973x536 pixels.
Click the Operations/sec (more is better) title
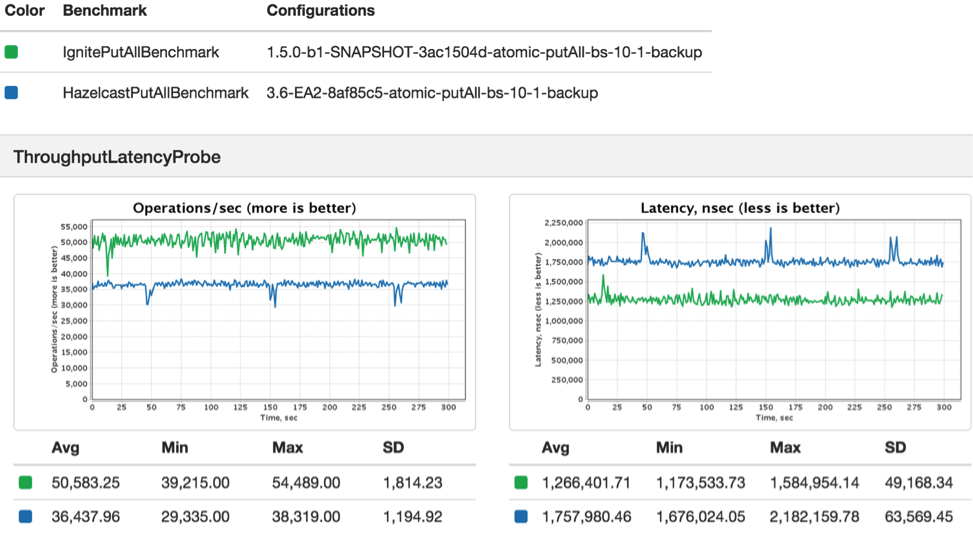[x=244, y=208]
